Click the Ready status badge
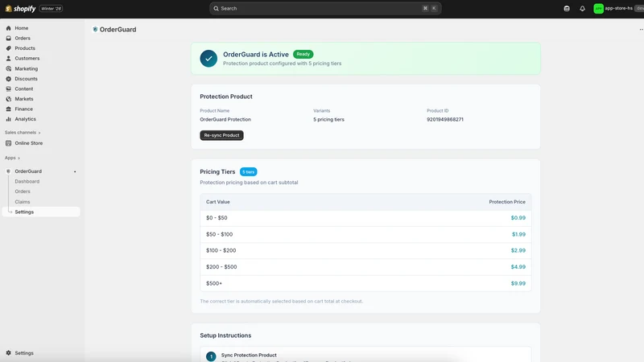644x362 pixels. tap(303, 54)
